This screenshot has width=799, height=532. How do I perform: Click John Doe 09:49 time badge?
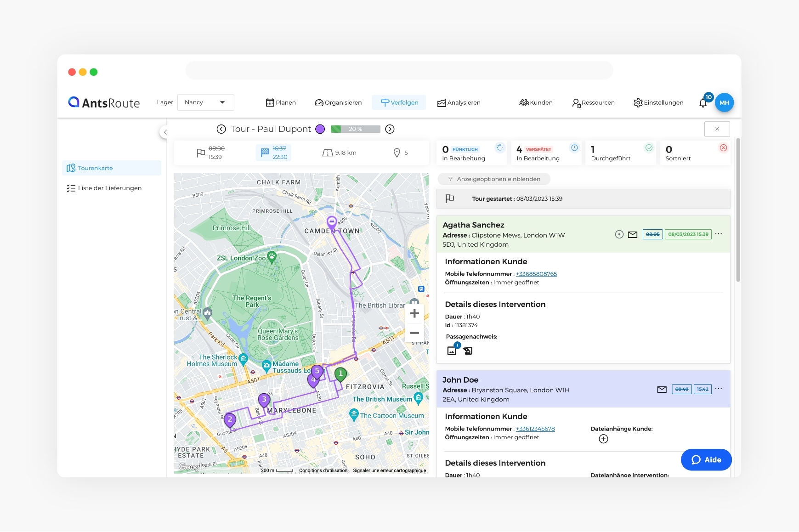(x=682, y=389)
